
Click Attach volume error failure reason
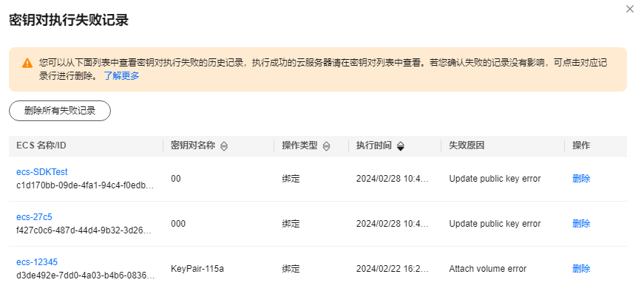[487, 269]
